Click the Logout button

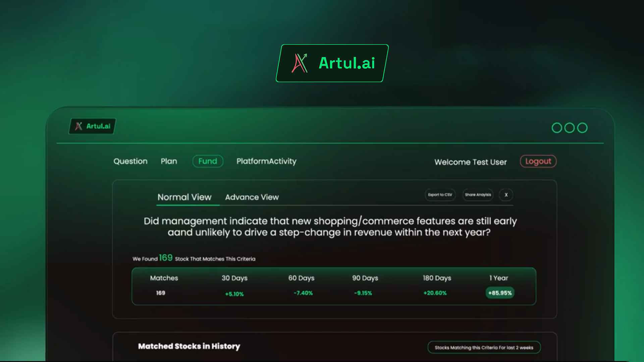[x=538, y=161]
